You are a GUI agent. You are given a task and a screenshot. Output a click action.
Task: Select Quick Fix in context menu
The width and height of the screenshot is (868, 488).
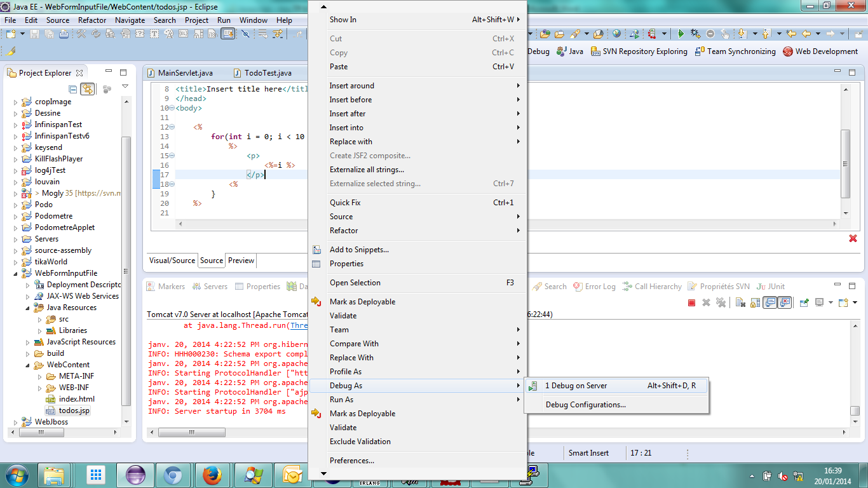(x=417, y=203)
